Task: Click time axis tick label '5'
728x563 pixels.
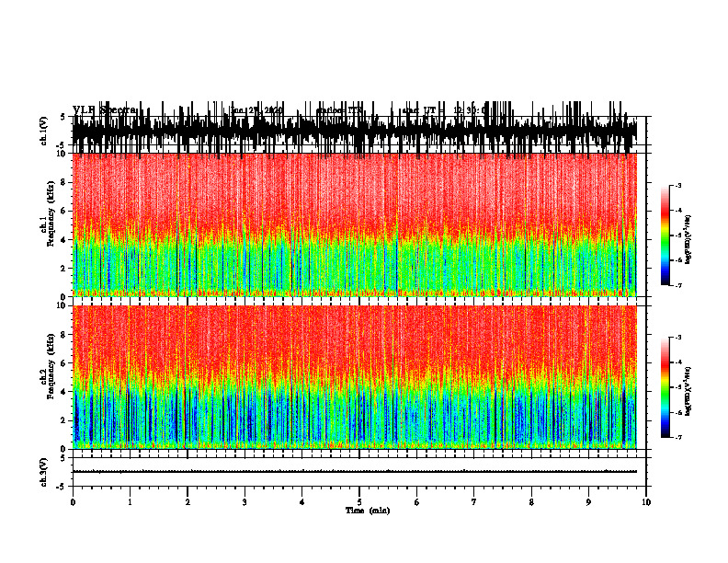Action: click(x=359, y=502)
